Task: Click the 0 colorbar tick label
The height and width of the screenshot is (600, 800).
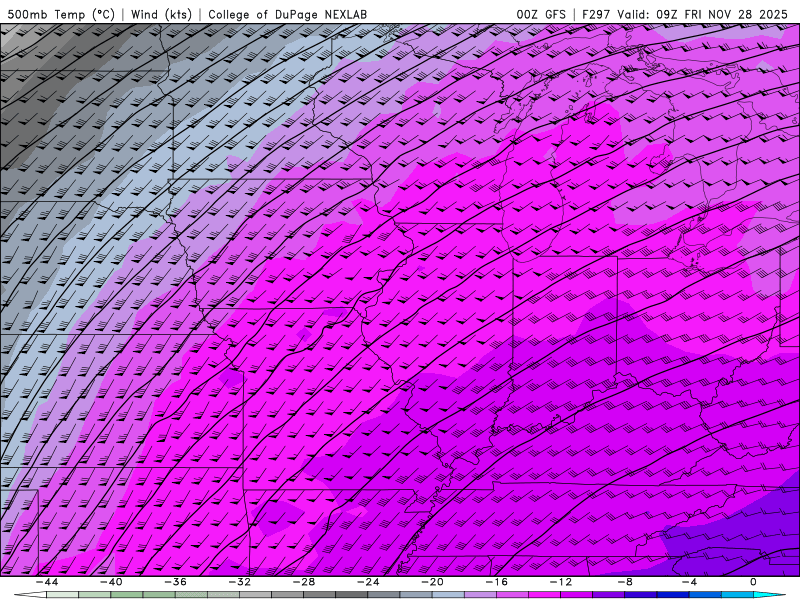Action: click(754, 582)
